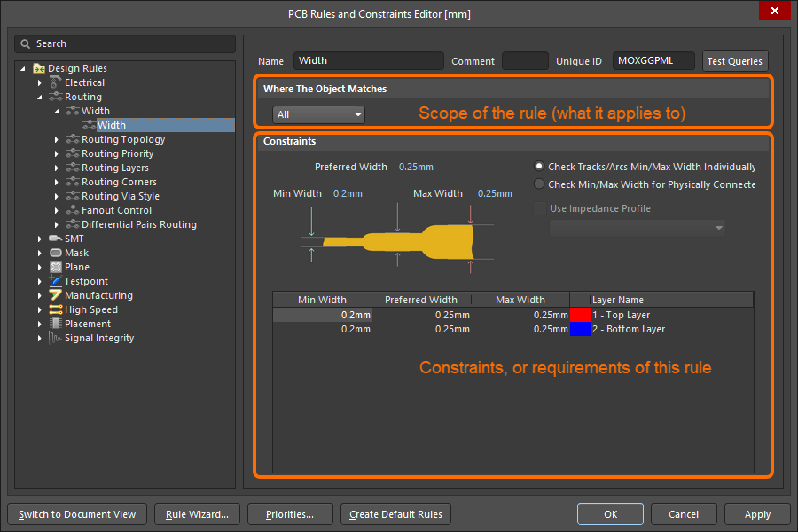This screenshot has height=532, width=798.
Task: Click the Manufacturing category icon
Action: 55,295
